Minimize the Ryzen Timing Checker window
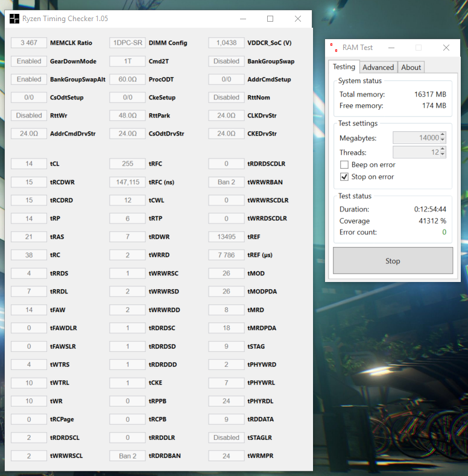 243,19
